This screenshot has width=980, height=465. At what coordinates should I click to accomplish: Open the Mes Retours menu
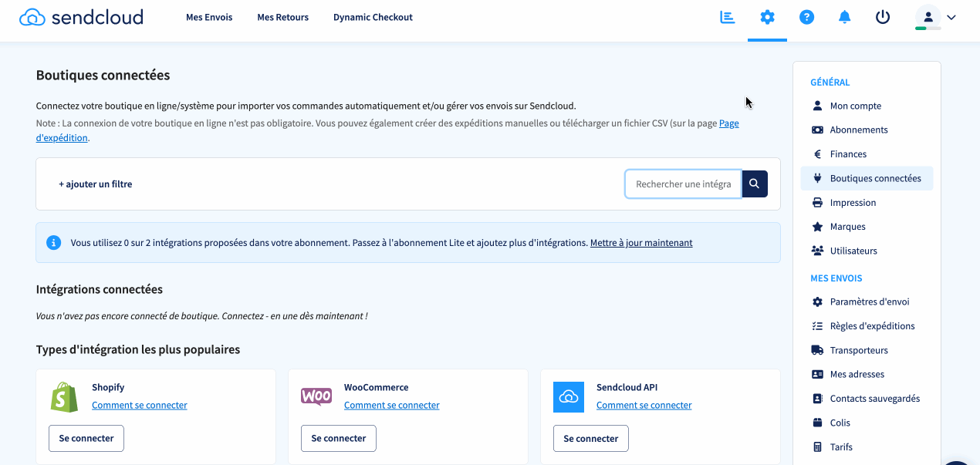[283, 17]
